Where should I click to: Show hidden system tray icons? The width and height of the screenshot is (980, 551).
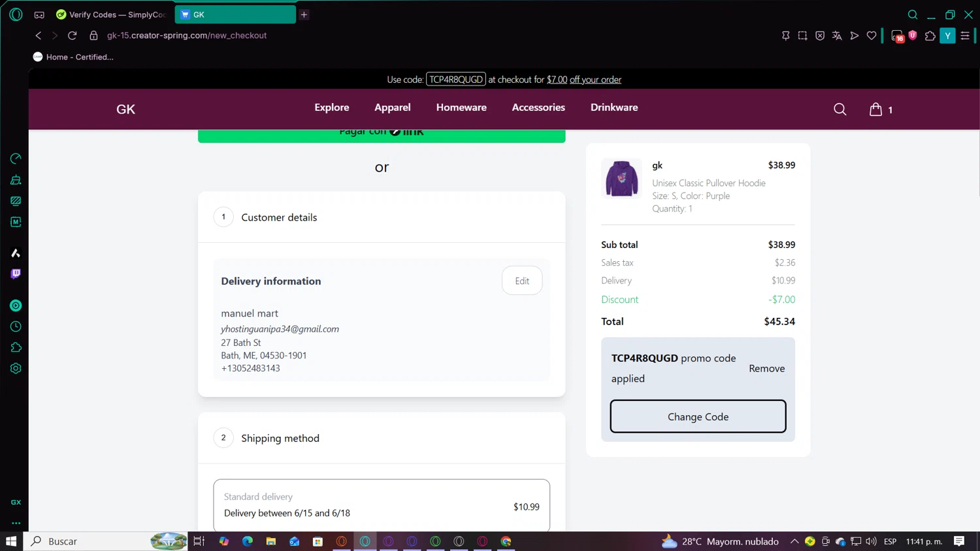click(x=794, y=541)
